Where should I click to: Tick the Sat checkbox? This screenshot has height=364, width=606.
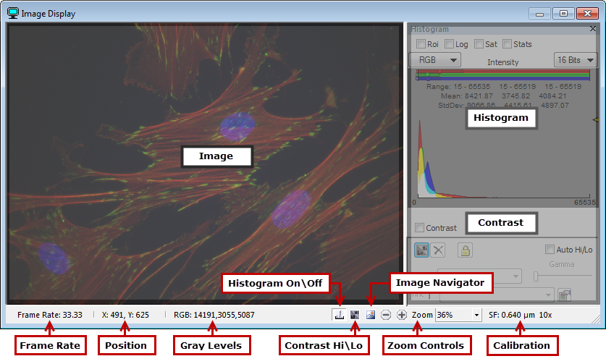(479, 44)
